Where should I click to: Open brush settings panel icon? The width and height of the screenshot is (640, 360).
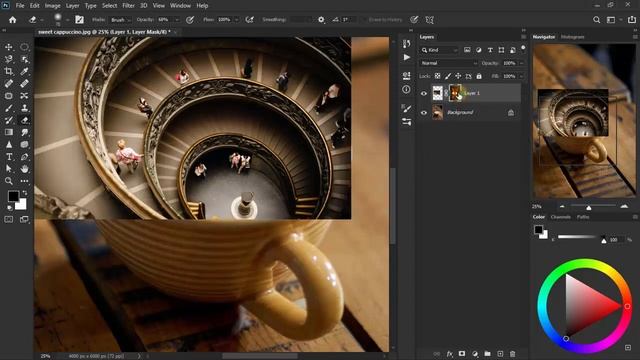79,20
